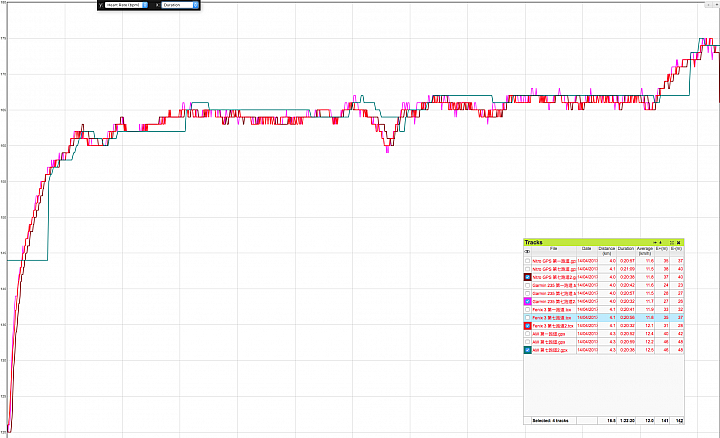Sort tracks by E-(m) column header

pos(676,251)
